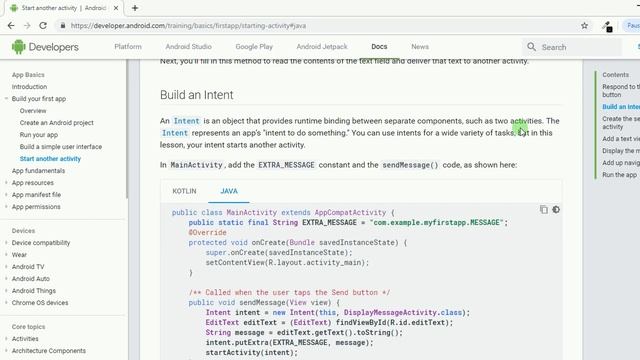
Task: Copy the code sample with the copy icon
Action: pos(544,209)
